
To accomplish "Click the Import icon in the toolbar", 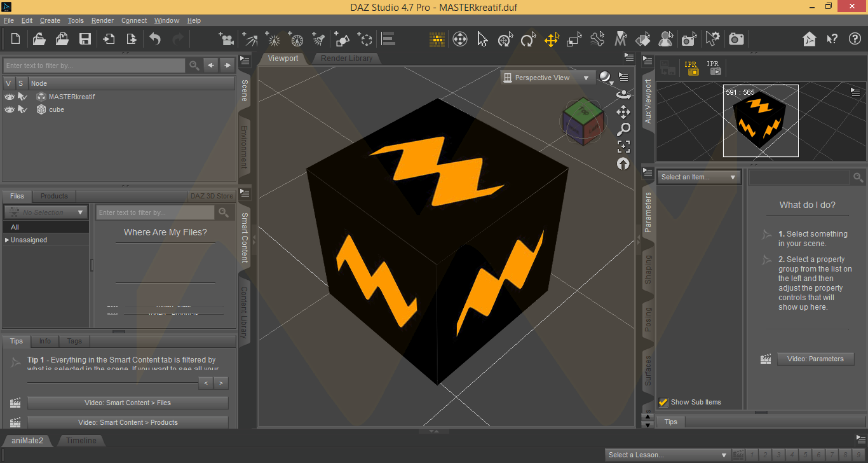I will click(x=109, y=39).
